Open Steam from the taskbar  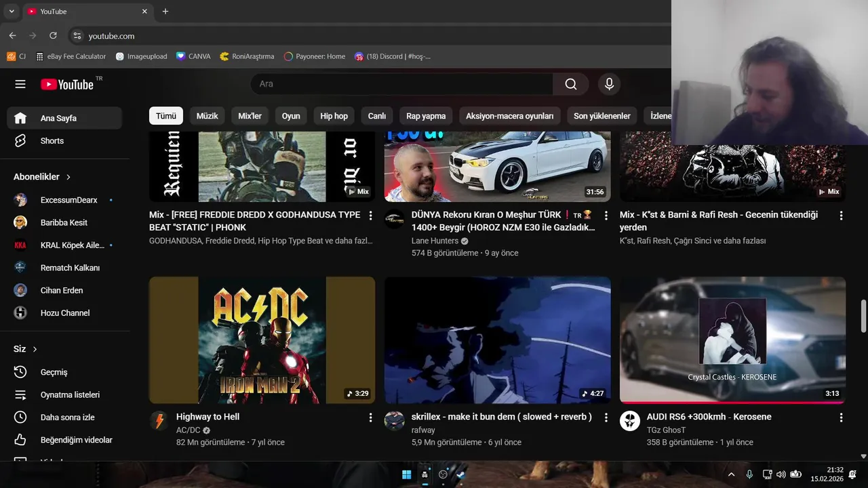point(461,474)
